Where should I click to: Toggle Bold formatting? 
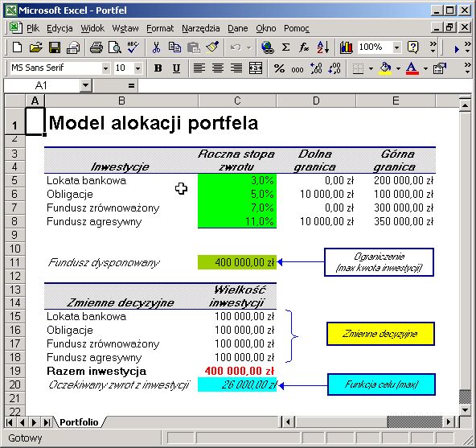click(158, 68)
